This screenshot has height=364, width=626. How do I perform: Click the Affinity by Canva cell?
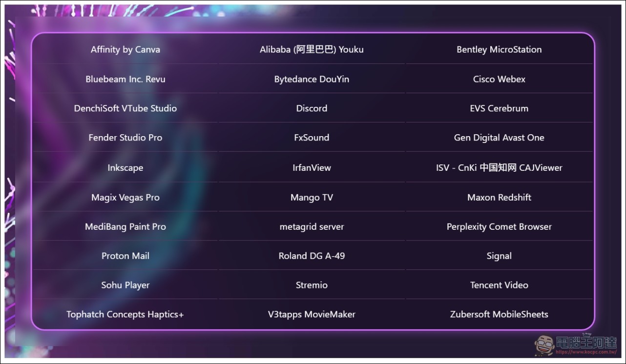pos(125,49)
